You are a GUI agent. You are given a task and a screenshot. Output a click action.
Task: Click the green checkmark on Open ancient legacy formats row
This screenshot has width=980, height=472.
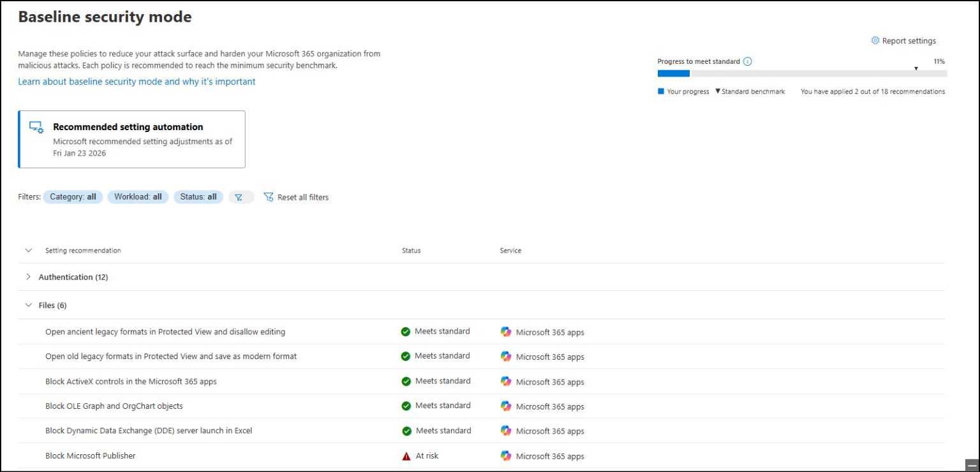pyautogui.click(x=406, y=331)
